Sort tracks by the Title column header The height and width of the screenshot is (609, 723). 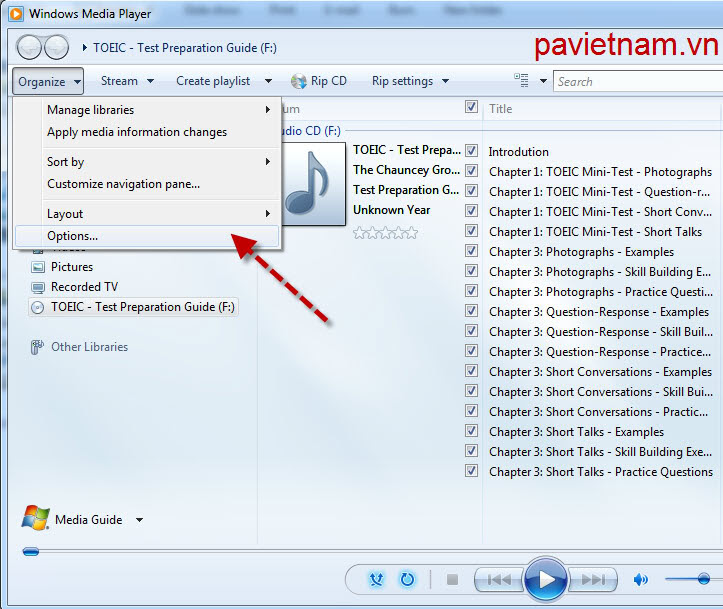click(501, 109)
